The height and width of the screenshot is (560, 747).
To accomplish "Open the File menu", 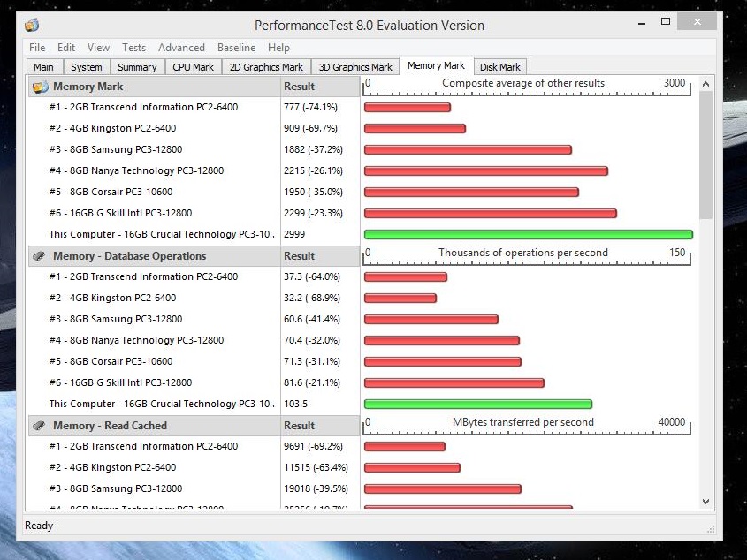I will click(37, 48).
